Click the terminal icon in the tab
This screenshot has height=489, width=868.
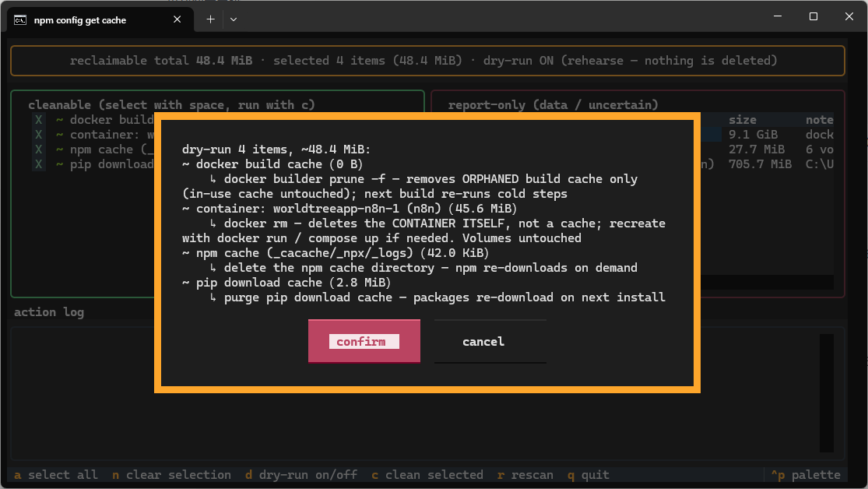click(20, 20)
